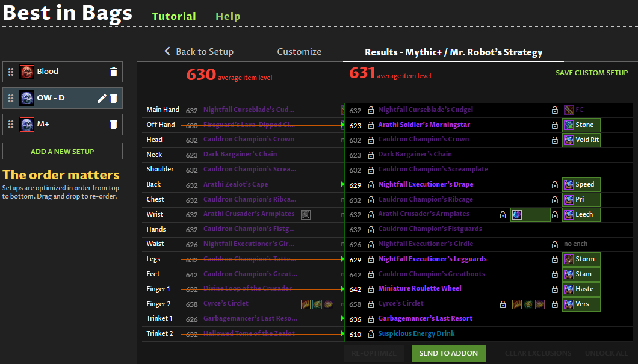Open the Help link
Image resolution: width=638 pixels, height=364 pixels.
[x=228, y=16]
